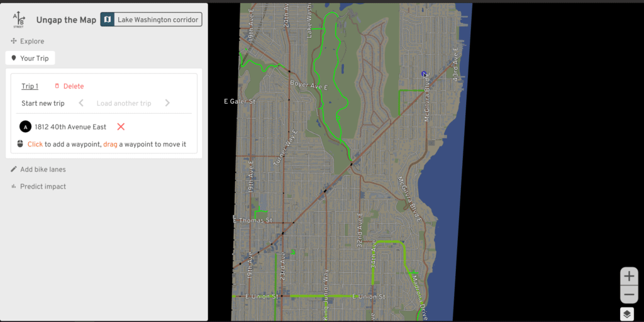
Task: Select waypoint A marker in the list
Action: (x=25, y=127)
